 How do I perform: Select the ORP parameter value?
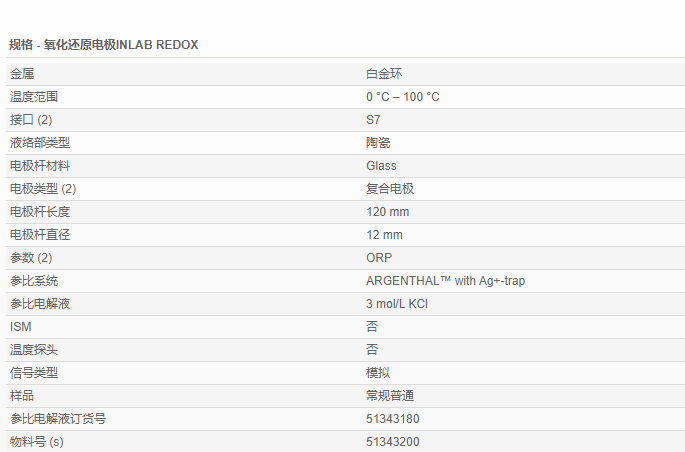pyautogui.click(x=379, y=258)
